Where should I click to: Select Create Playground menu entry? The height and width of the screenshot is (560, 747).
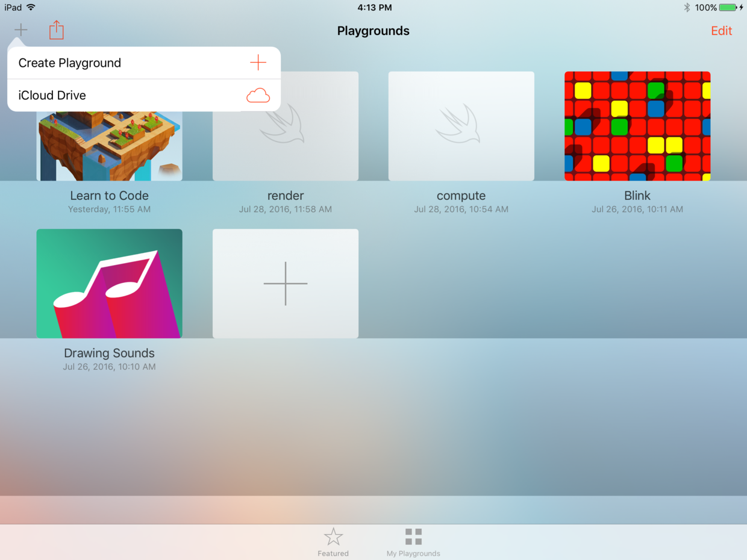144,63
